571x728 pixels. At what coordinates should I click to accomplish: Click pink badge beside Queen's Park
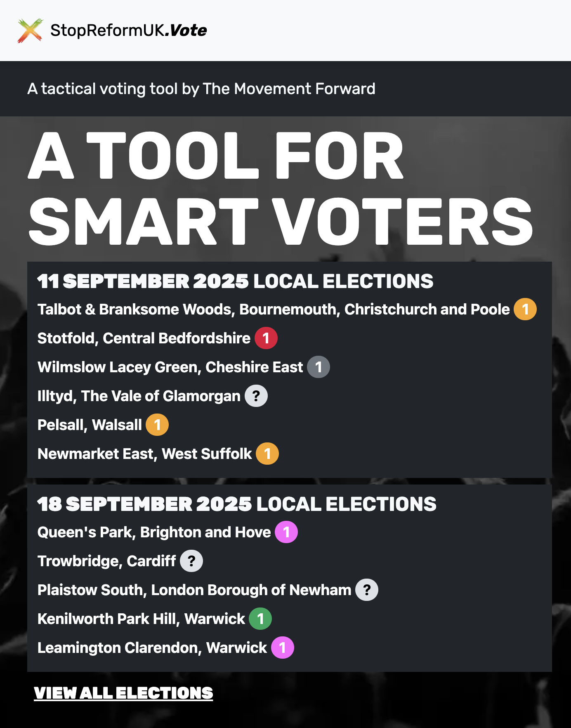coord(286,532)
